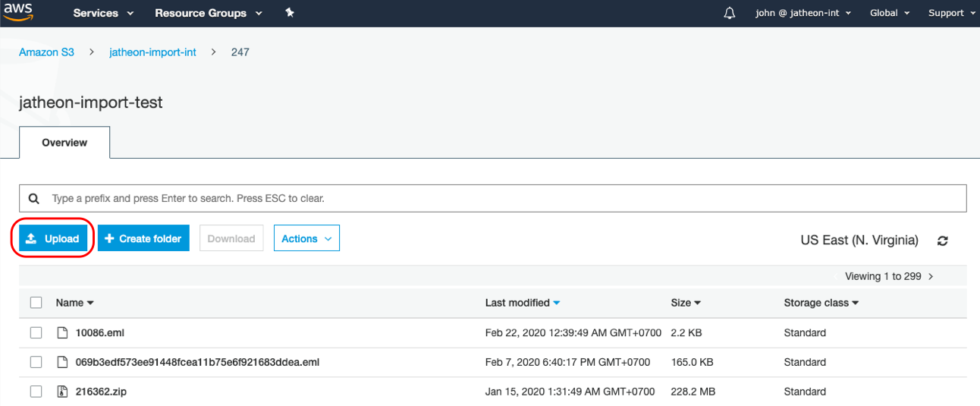Click the Upload button
The width and height of the screenshot is (980, 406).
tap(52, 238)
